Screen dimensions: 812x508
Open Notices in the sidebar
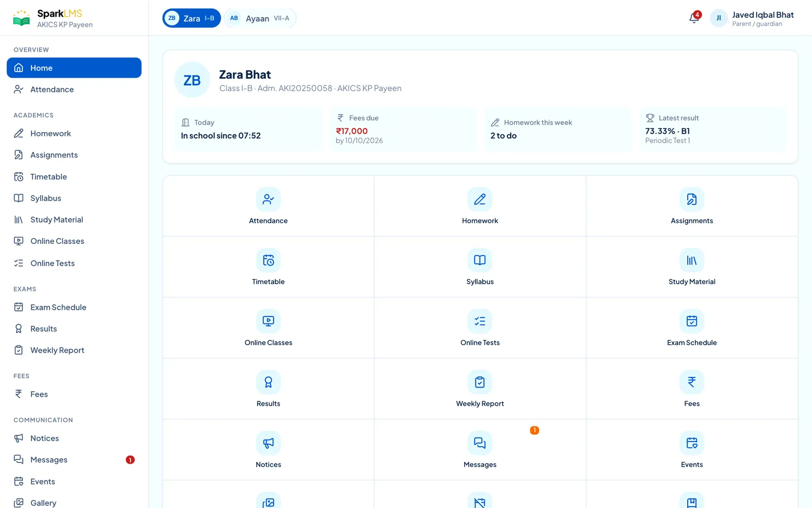pos(74,438)
